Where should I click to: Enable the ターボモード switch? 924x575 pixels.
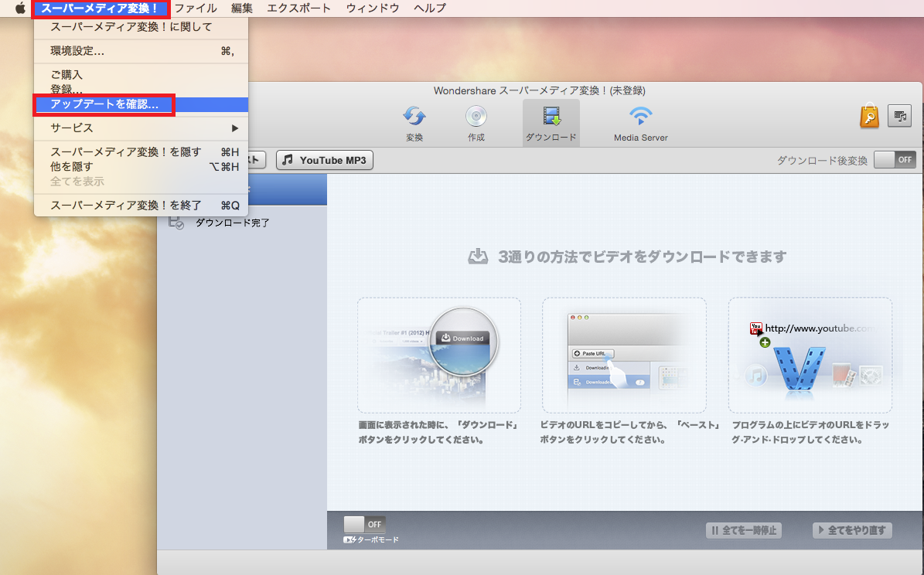pyautogui.click(x=365, y=524)
